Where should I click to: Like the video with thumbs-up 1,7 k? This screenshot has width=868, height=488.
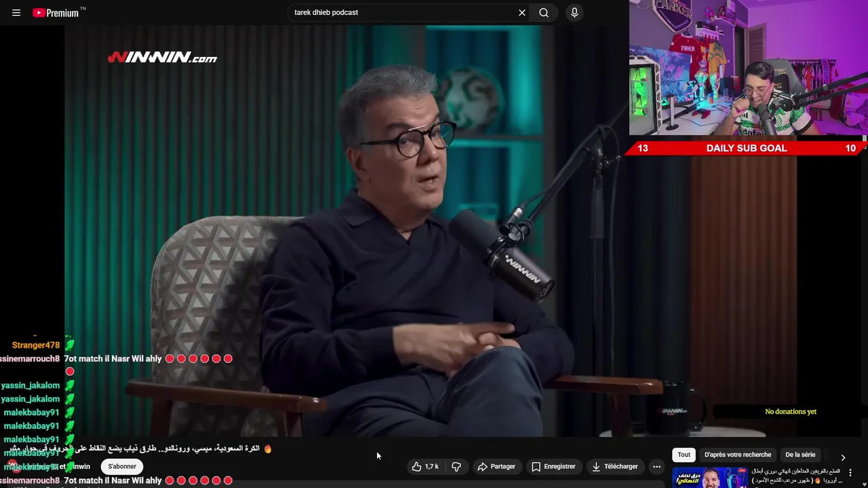425,466
